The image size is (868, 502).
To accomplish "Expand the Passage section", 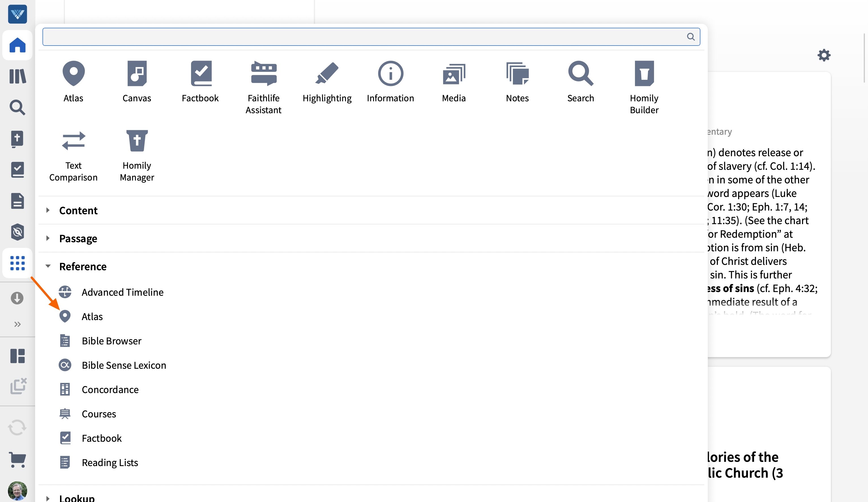I will coord(78,238).
